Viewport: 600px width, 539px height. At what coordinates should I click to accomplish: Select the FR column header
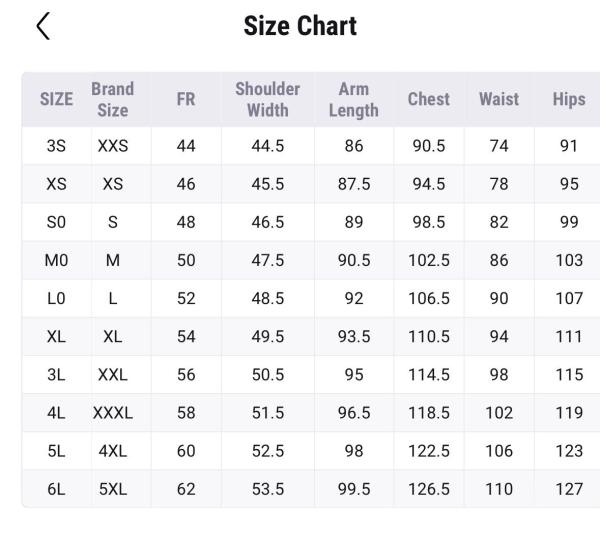click(x=186, y=99)
